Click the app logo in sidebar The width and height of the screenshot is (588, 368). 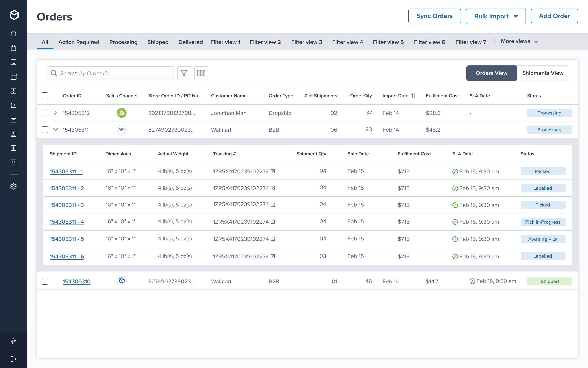(14, 15)
